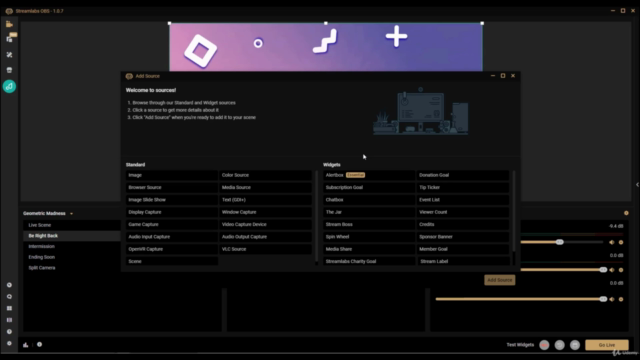Click the replay buffer circle button
Viewport: 640px width, 360px height.
(560, 345)
